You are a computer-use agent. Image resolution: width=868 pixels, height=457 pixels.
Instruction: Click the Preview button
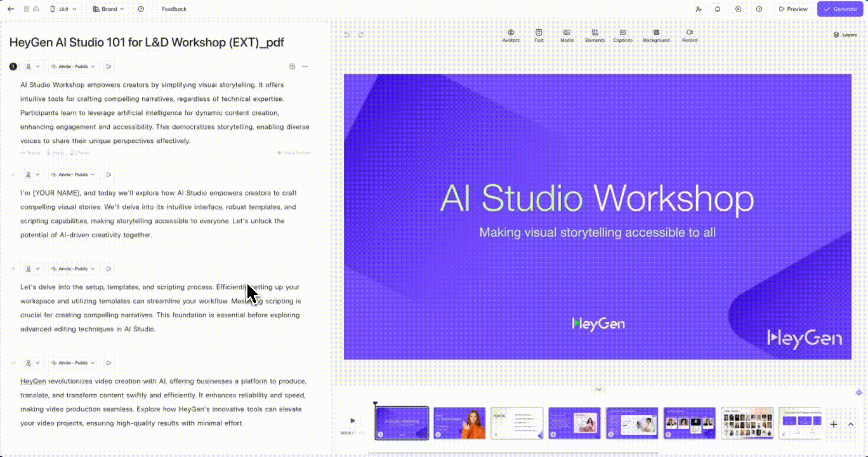[793, 9]
